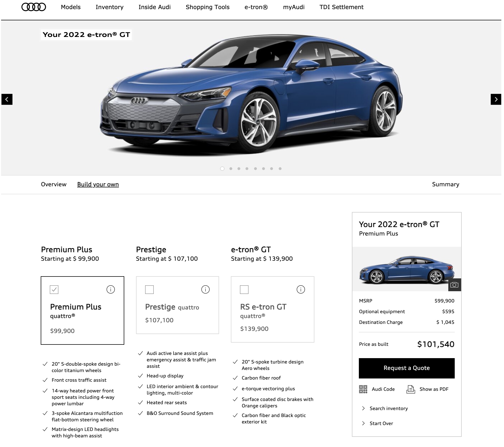
Task: Check the RS e-tron GT trim checkbox
Action: click(x=244, y=290)
